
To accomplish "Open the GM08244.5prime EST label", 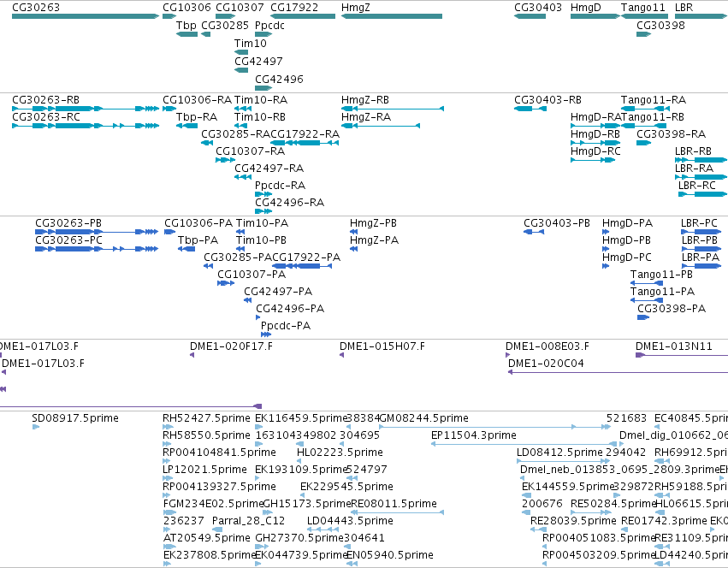I will (x=424, y=418).
